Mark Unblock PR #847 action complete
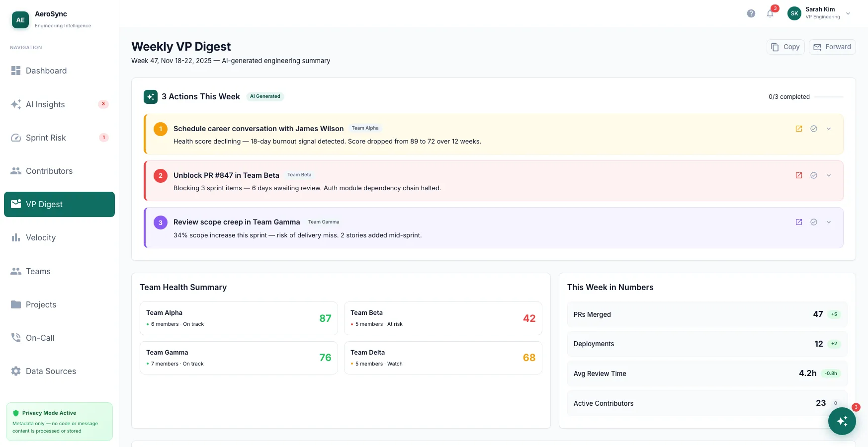868x447 pixels. point(814,175)
